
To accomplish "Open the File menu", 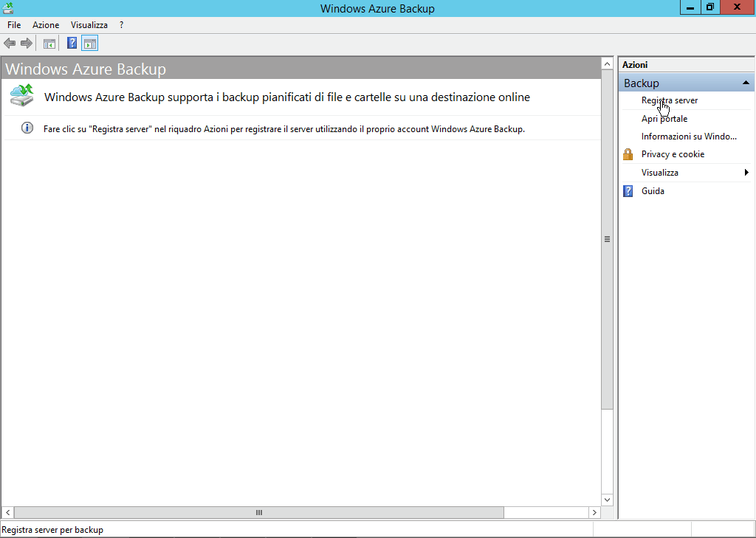I will [14, 25].
